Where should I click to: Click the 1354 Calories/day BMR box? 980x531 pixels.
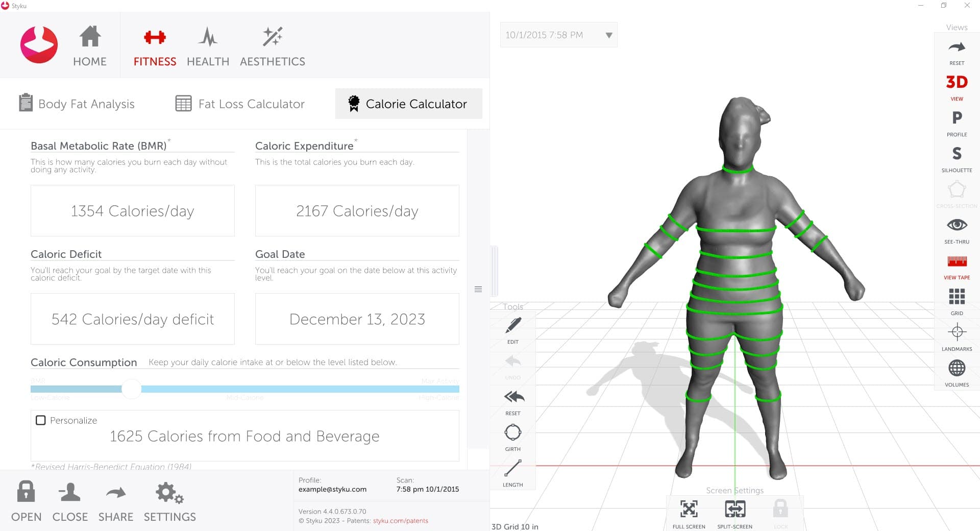click(x=133, y=211)
